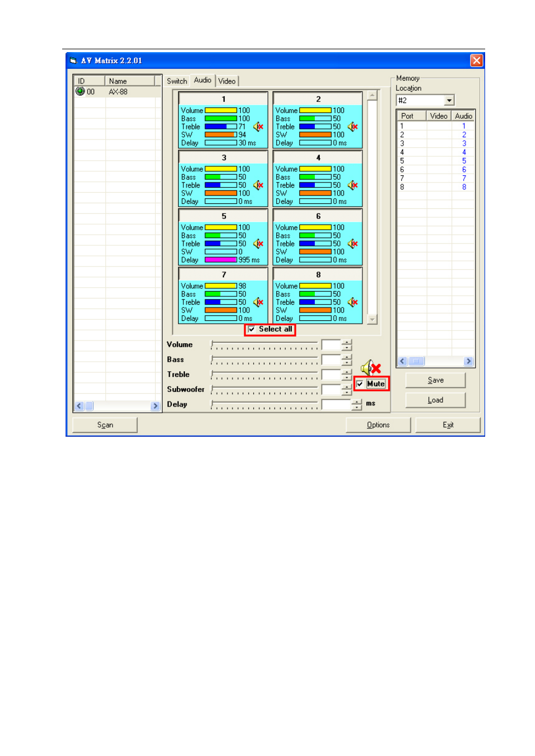
Task: Click audio value 4 in memory table
Action: pos(464,152)
